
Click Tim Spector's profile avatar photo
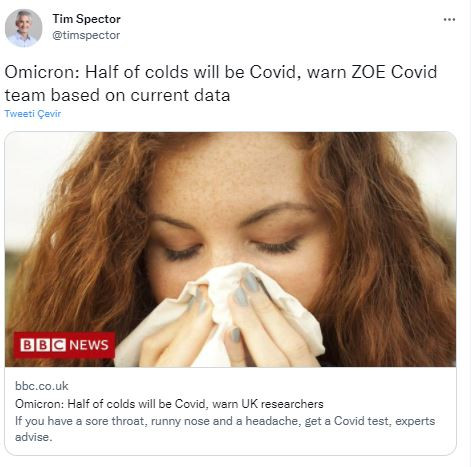pyautogui.click(x=23, y=28)
